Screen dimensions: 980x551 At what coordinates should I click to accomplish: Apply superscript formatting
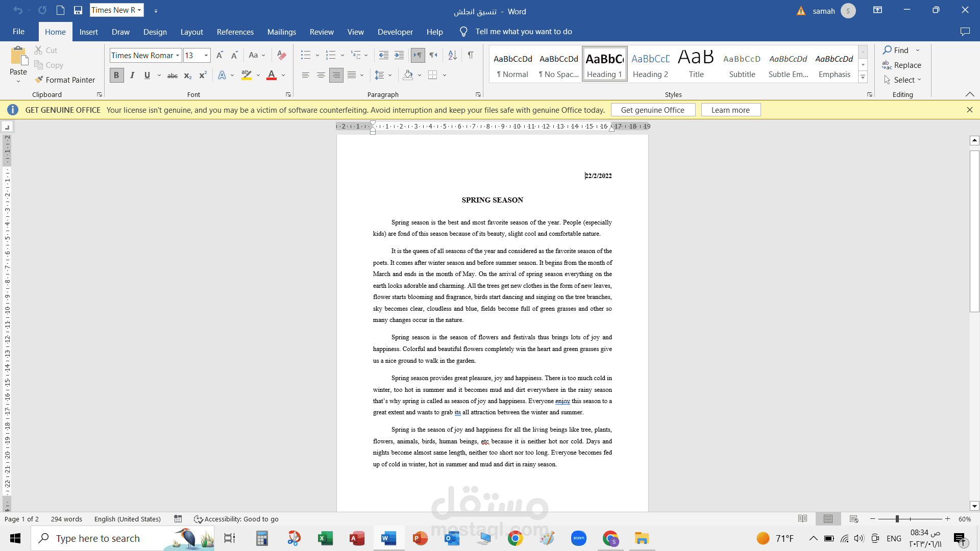pos(203,76)
